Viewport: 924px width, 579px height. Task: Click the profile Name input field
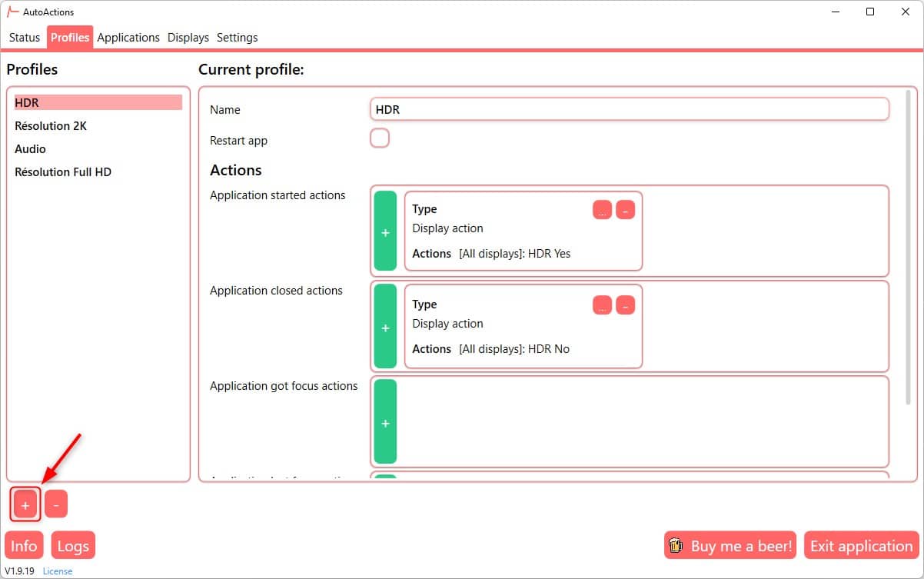click(630, 109)
